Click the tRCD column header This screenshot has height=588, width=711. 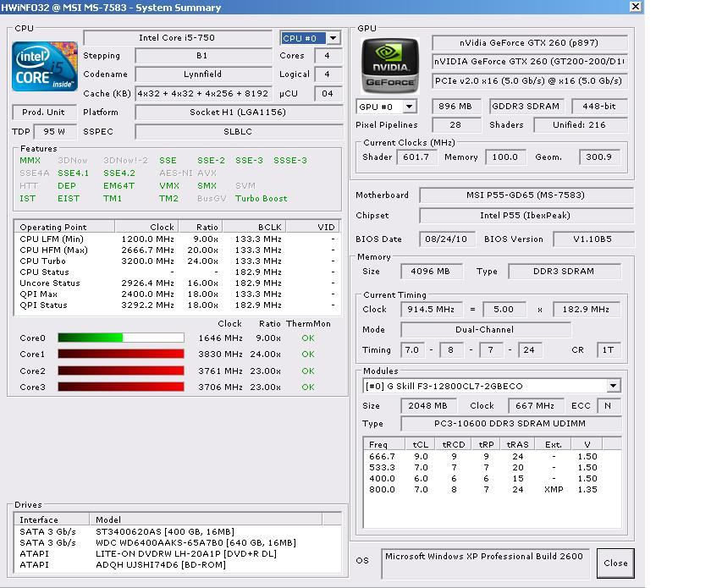click(x=454, y=444)
